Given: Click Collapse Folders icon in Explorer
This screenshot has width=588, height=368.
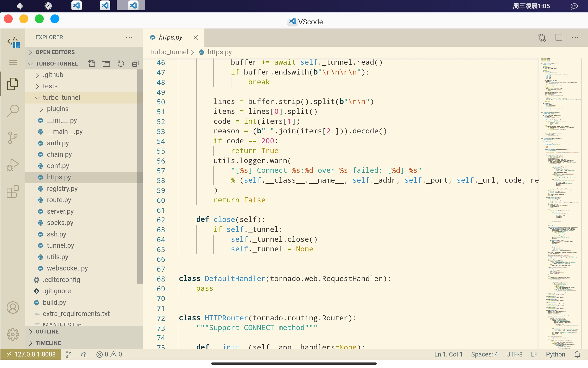Looking at the screenshot, I should 135,63.
